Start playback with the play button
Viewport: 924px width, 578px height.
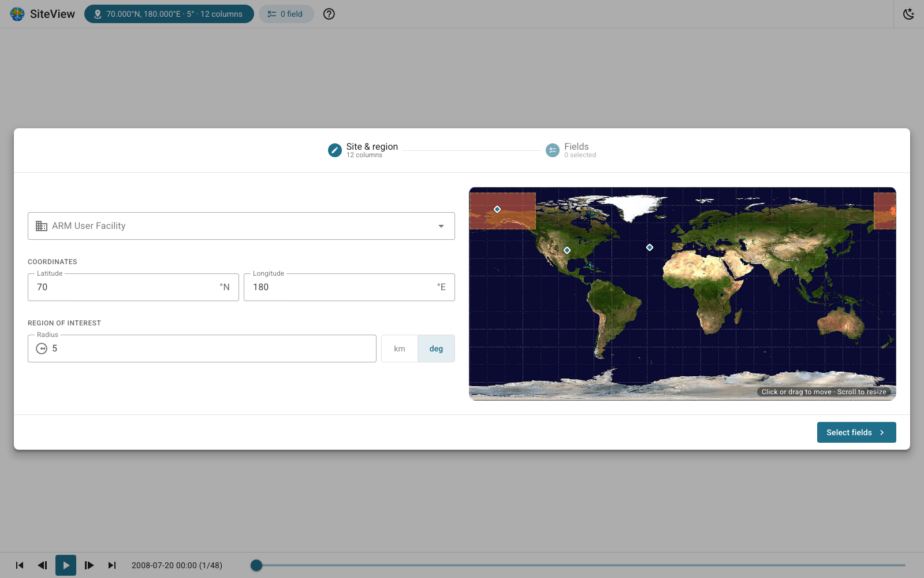click(x=66, y=565)
